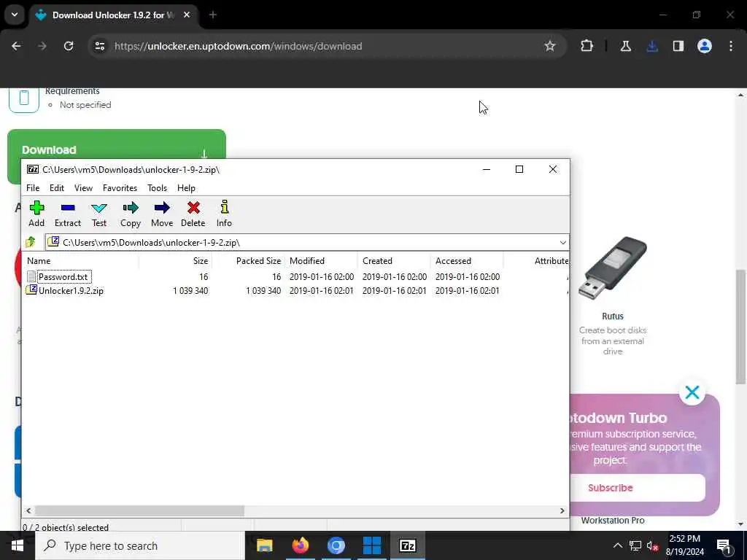Viewport: 747px width, 560px height.
Task: Click the Rufus USB drive thumbnail
Action: [x=613, y=268]
